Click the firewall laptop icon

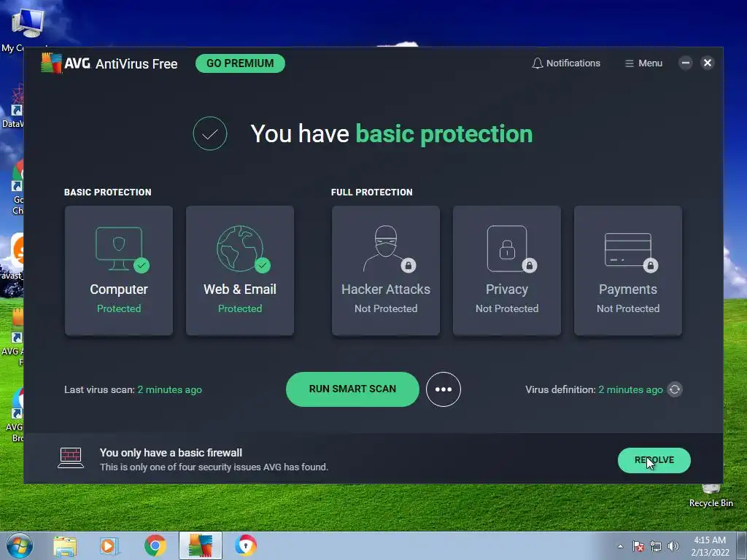(x=71, y=458)
